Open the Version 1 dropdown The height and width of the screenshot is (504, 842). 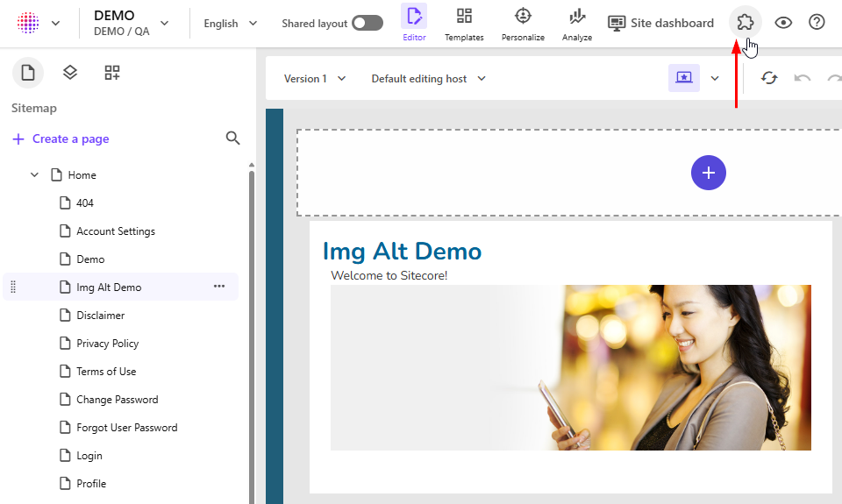point(315,79)
